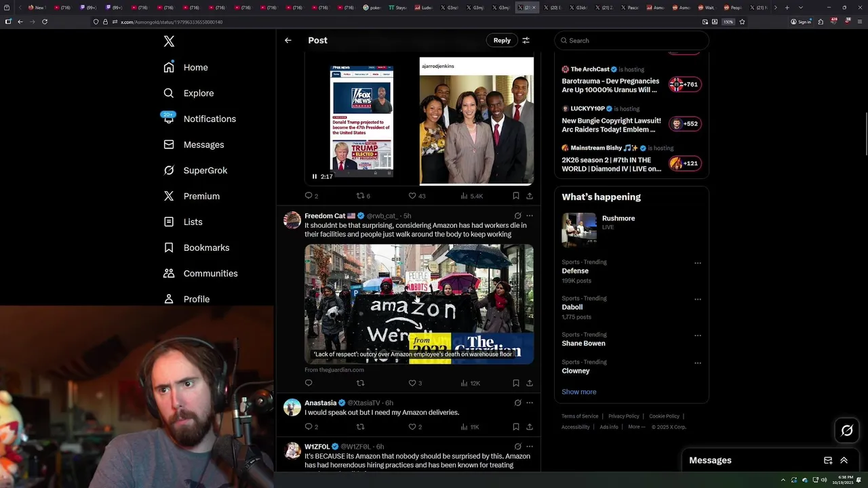868x488 pixels.
Task: Open more options for Daboll trend
Action: pyautogui.click(x=697, y=299)
